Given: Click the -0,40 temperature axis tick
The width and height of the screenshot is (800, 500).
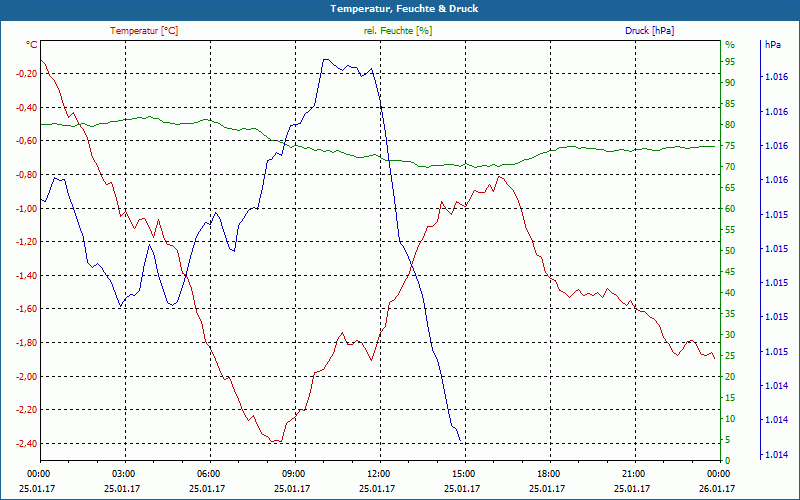Looking at the screenshot, I should click(27, 107).
